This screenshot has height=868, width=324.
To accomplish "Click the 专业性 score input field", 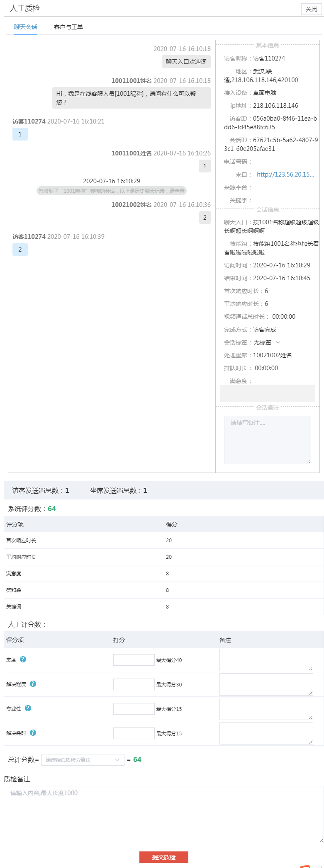I will click(x=134, y=709).
